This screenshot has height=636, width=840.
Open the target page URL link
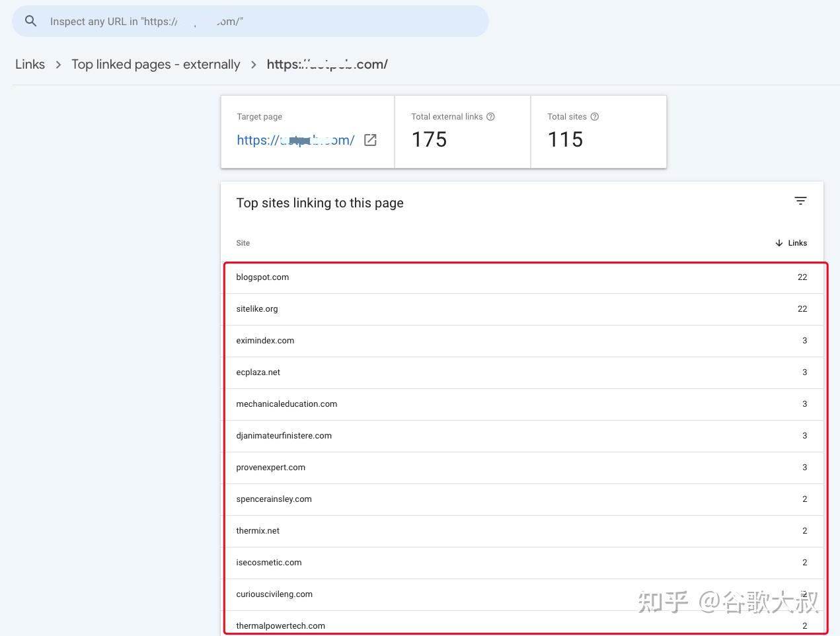[x=295, y=140]
